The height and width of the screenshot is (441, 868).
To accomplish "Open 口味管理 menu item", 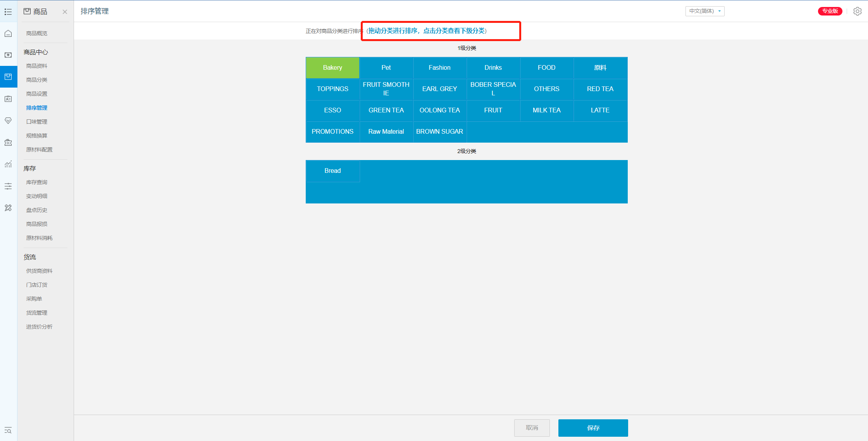I will coord(37,122).
